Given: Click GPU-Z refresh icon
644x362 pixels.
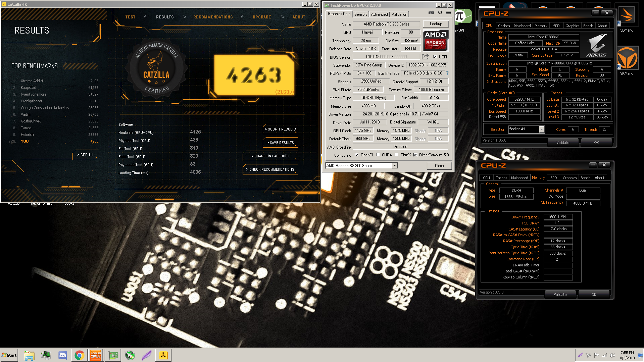Looking at the screenshot, I should 440,13.
